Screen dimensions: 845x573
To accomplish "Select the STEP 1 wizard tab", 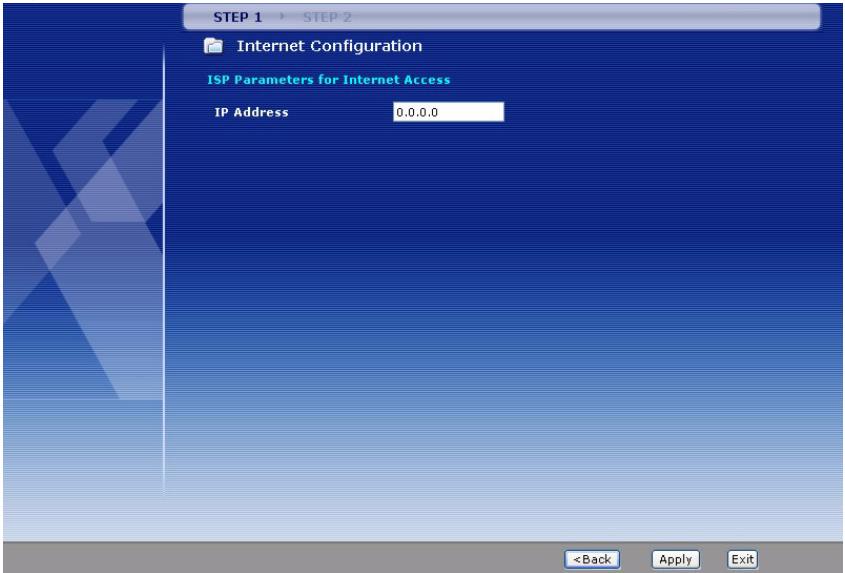I will (x=236, y=17).
